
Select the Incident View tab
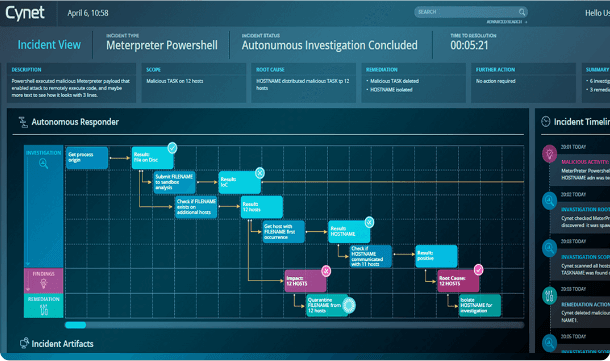tap(49, 45)
